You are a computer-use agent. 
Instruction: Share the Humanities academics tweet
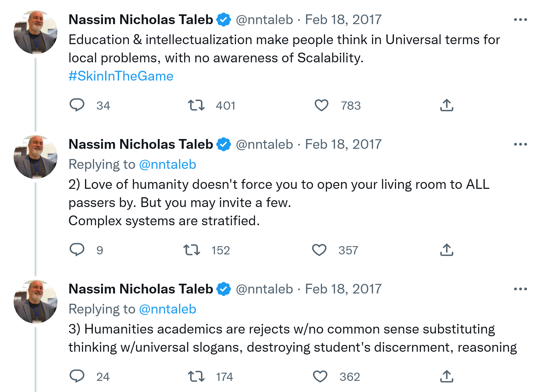(447, 376)
